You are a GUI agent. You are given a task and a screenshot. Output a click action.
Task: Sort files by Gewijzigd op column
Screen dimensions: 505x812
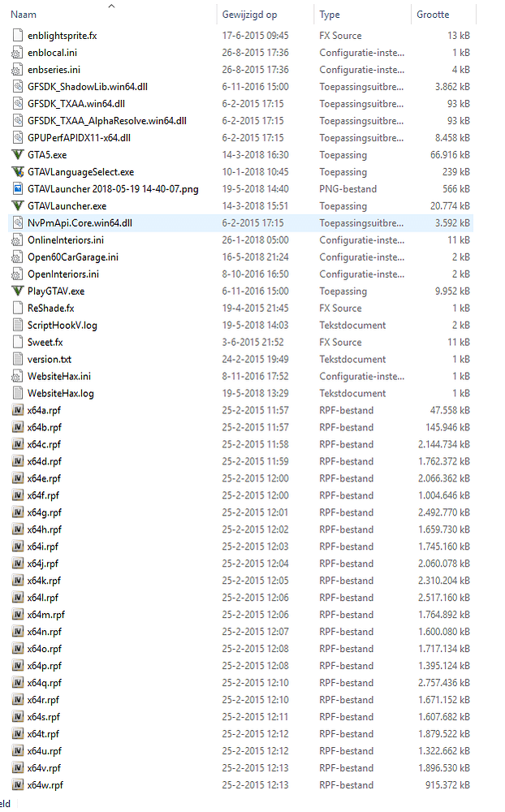click(x=249, y=15)
